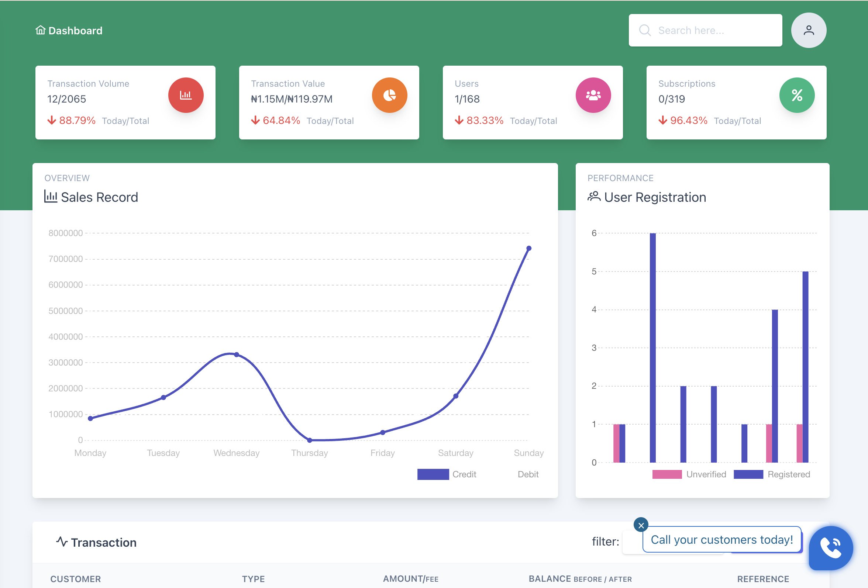Click the down arrow beside 96.43%
Viewport: 868px width, 588px height.
pyautogui.click(x=662, y=120)
